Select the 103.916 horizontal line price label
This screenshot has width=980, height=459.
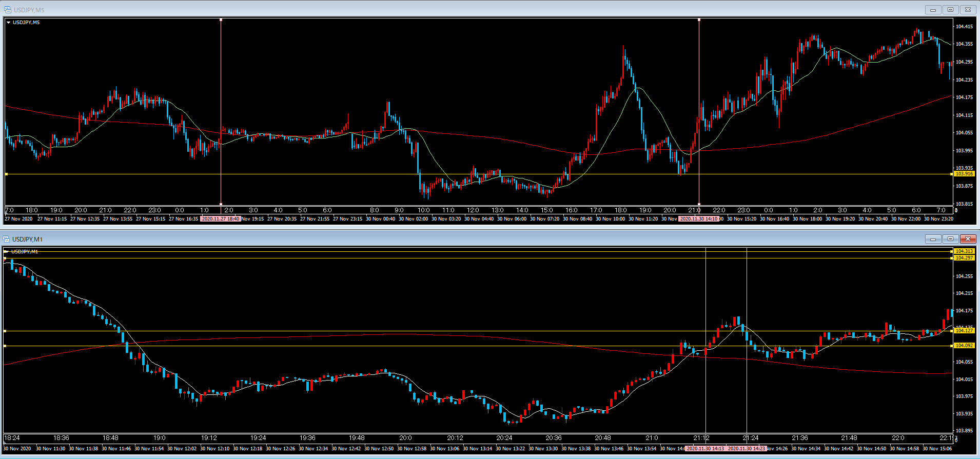[x=964, y=174]
